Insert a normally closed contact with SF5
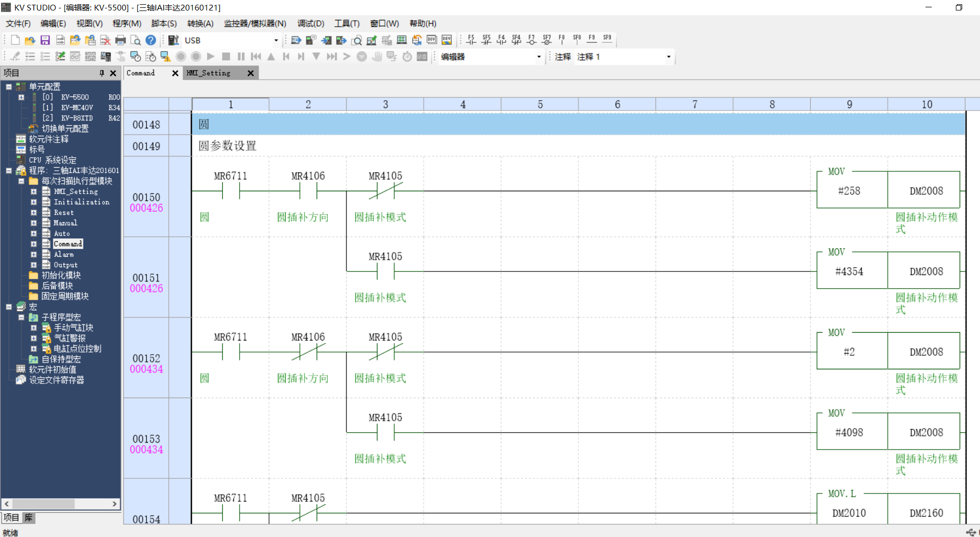980x537 pixels. point(486,40)
